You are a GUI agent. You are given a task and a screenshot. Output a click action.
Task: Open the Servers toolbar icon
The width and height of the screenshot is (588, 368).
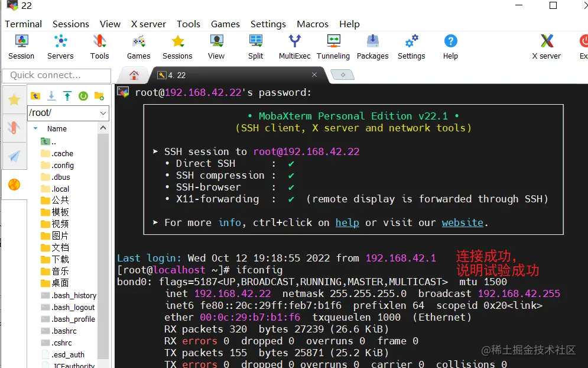tap(60, 47)
